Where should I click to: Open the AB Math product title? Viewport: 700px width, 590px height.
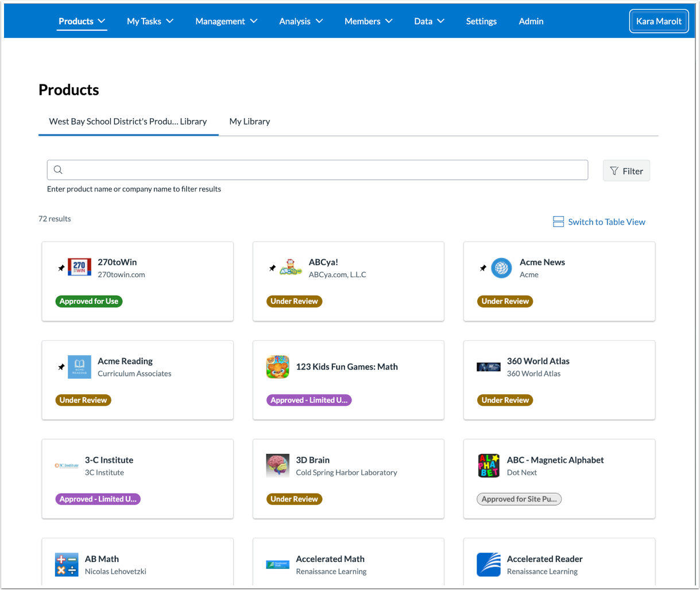[102, 559]
